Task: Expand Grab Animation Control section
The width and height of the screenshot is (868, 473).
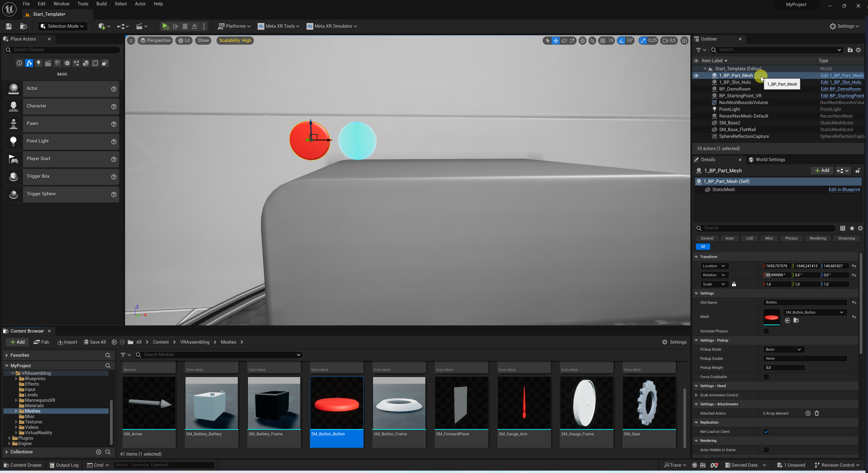Action: click(696, 395)
